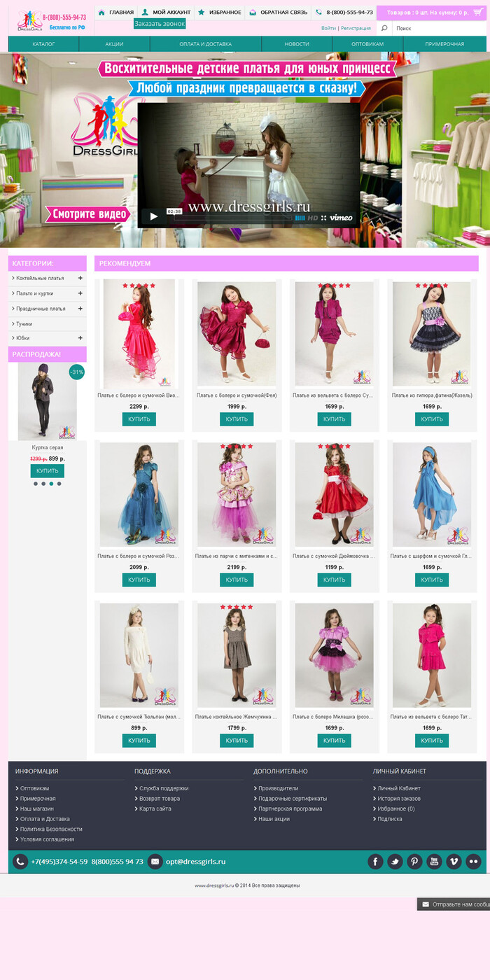The image size is (490, 980).
Task: Select the first sale carousel dot
Action: [35, 484]
